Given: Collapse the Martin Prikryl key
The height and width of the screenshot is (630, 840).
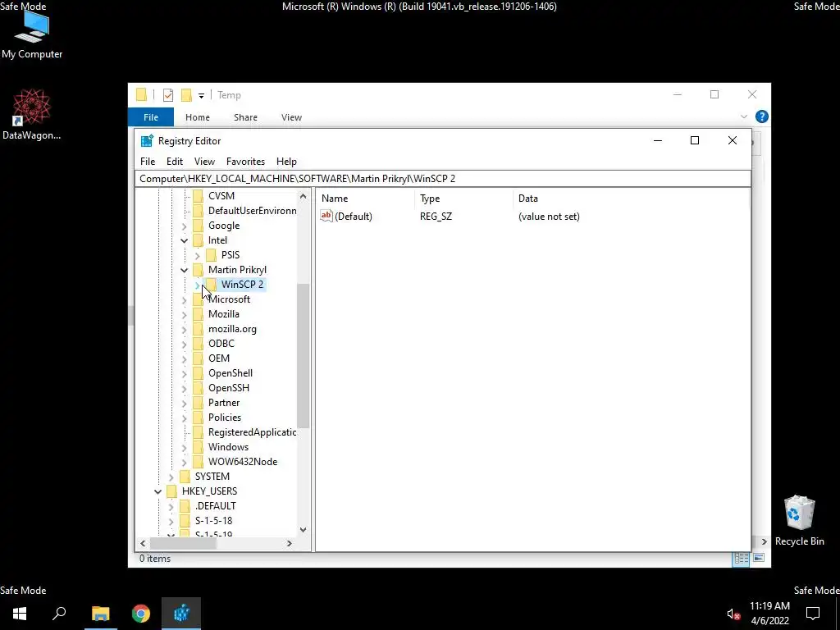Looking at the screenshot, I should (185, 270).
